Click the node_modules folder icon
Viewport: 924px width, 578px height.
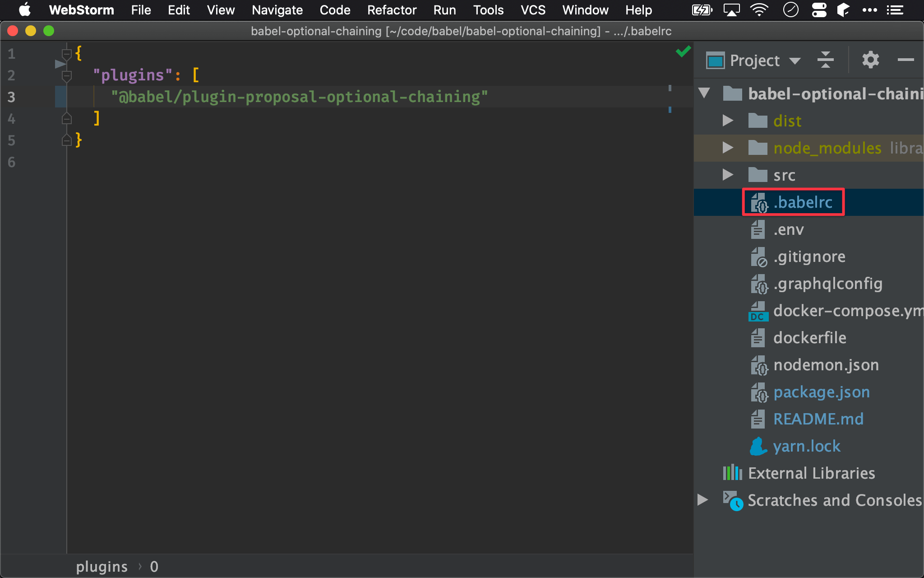[758, 148]
